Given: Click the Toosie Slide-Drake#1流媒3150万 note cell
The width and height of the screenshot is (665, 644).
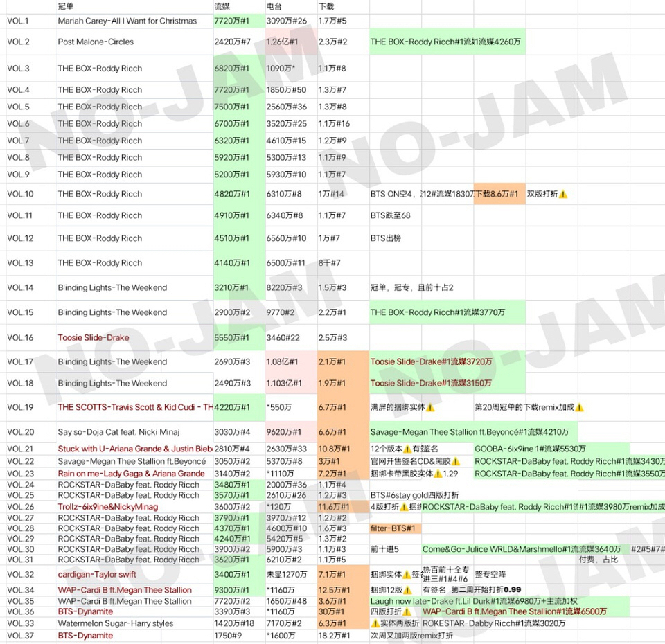Looking at the screenshot, I should pyautogui.click(x=447, y=383).
